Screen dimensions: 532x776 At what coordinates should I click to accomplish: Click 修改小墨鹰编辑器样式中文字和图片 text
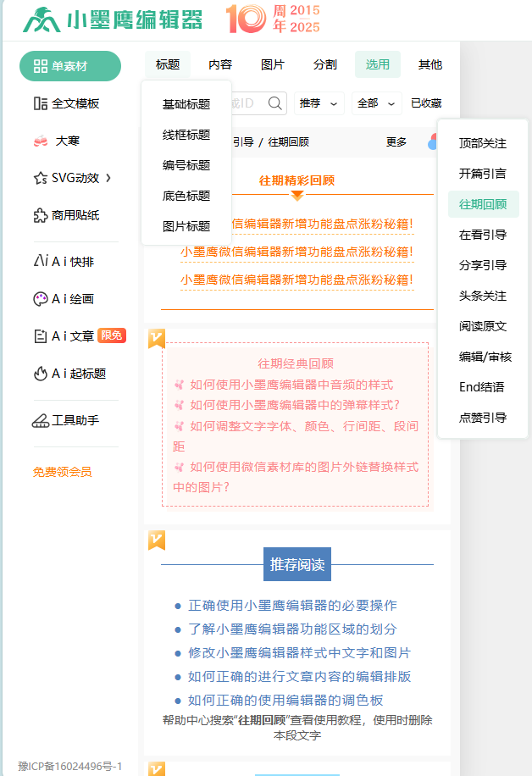[299, 653]
